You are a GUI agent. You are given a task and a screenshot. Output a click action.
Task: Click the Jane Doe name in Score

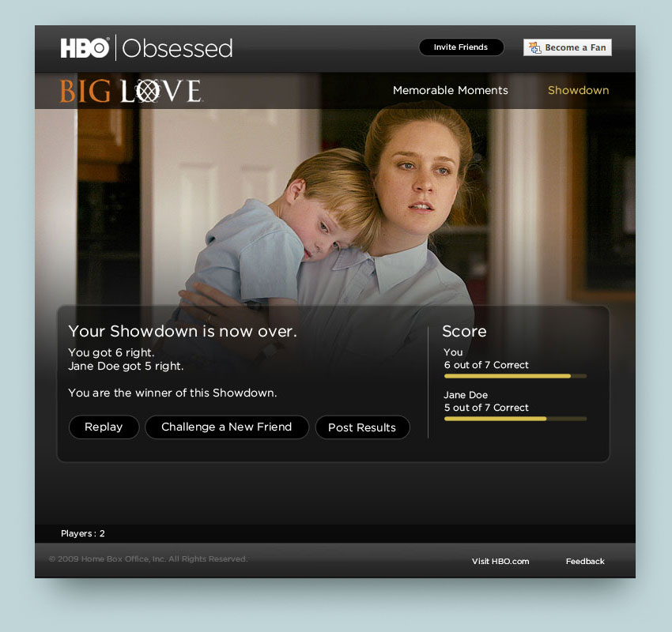pyautogui.click(x=466, y=395)
